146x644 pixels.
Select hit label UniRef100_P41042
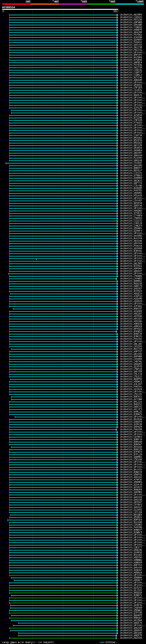point(131,339)
